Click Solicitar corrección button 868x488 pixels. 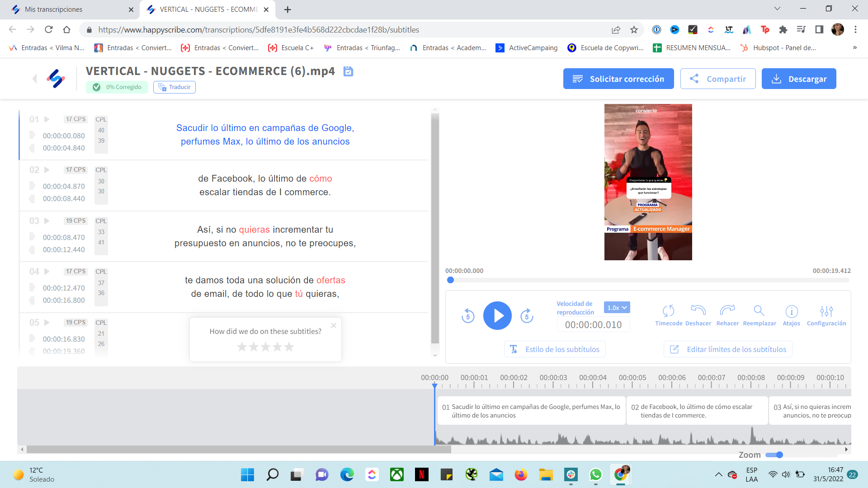(618, 79)
